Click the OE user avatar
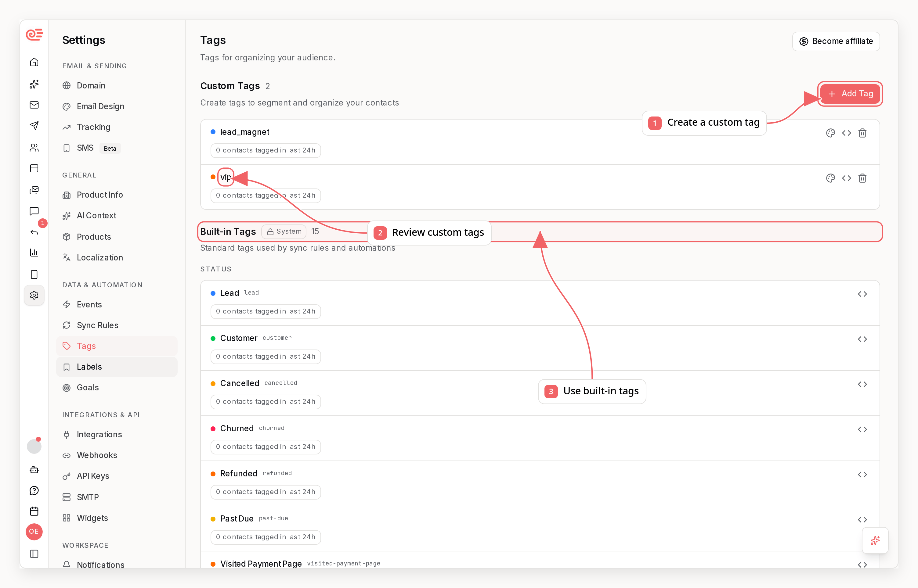Viewport: 918px width, 588px height. point(34,532)
